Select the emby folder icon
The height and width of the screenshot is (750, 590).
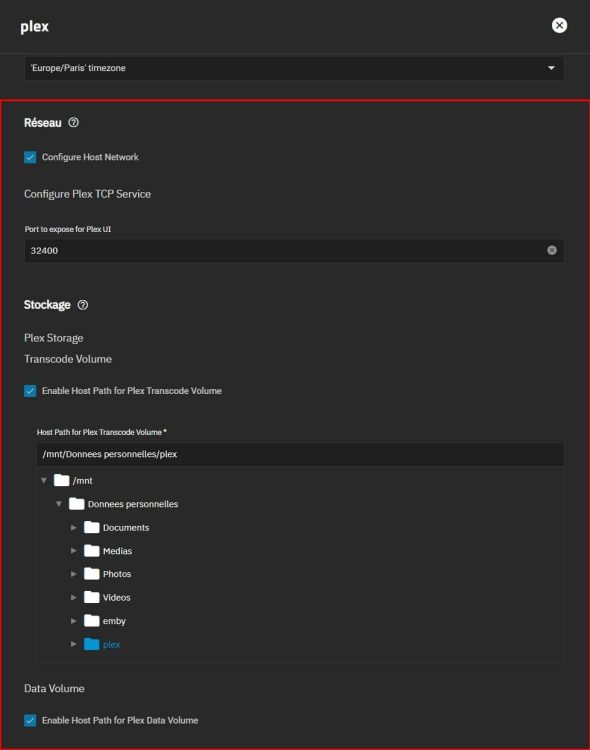pyautogui.click(x=91, y=620)
